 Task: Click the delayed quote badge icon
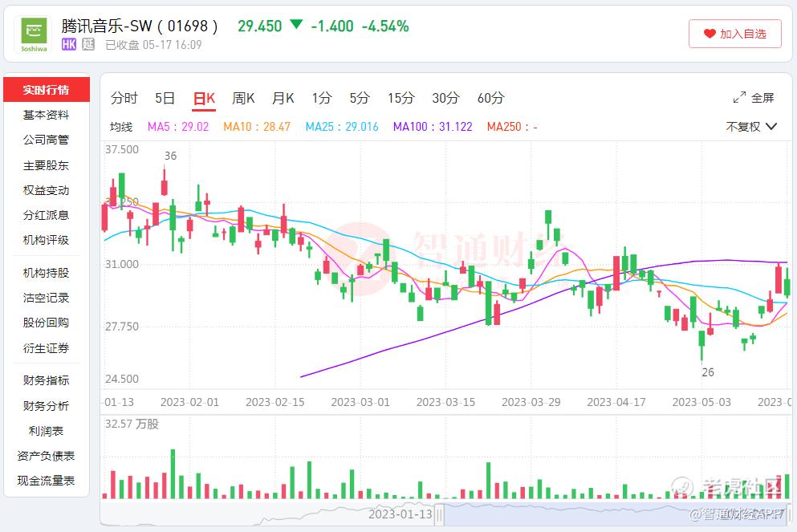[x=88, y=45]
